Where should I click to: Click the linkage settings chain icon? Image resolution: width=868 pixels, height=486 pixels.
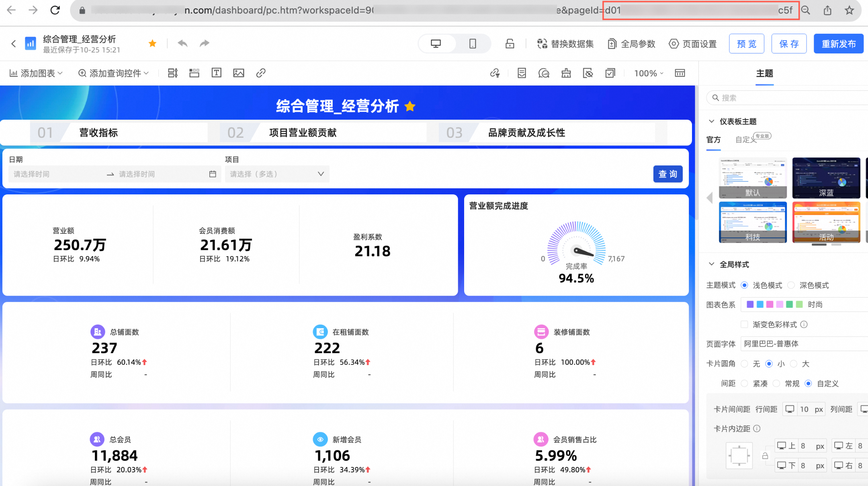point(495,73)
